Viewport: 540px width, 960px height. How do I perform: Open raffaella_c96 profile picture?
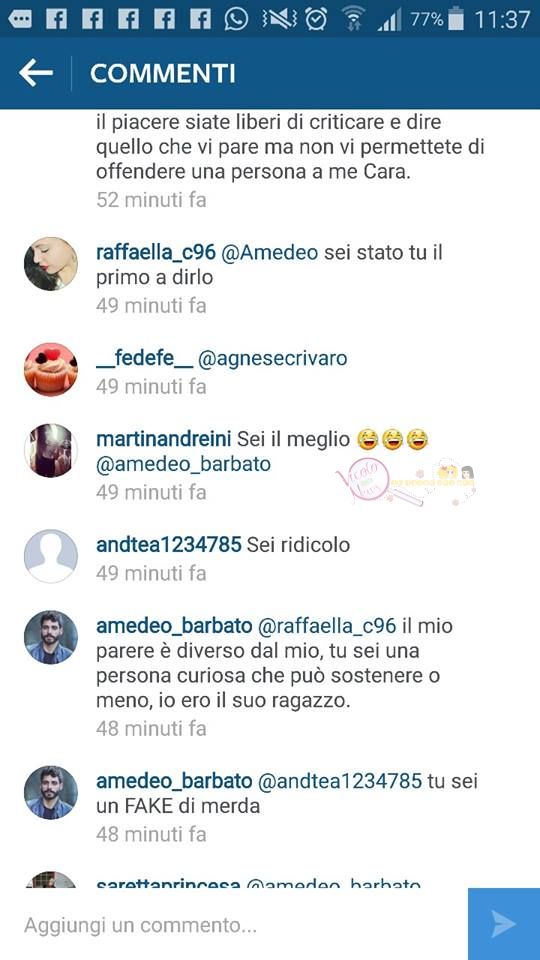coord(51,264)
